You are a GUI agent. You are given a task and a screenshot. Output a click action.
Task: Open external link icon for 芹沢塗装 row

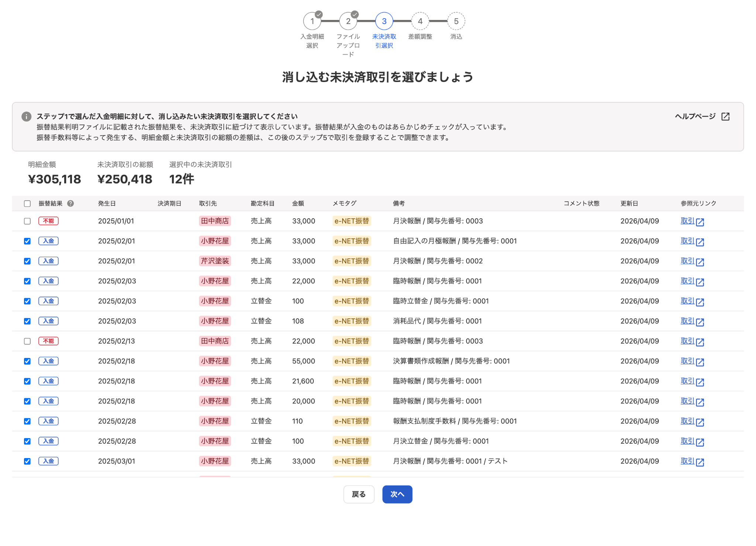(x=700, y=262)
